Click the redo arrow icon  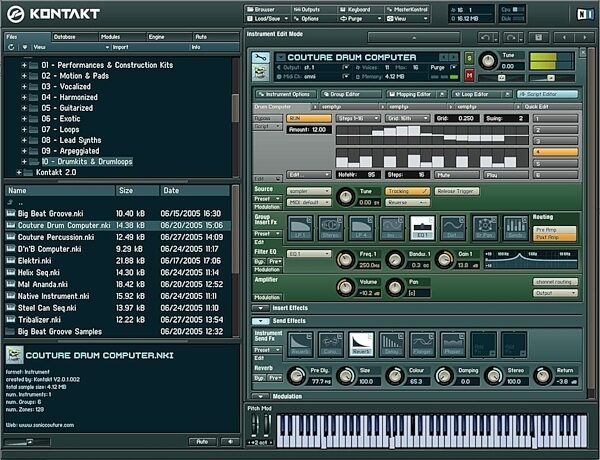[x=511, y=38]
